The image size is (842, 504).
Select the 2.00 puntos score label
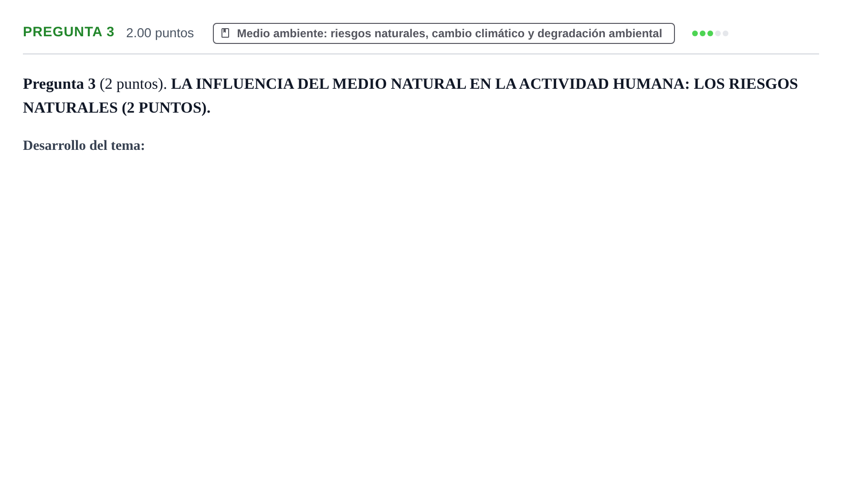[x=160, y=33]
